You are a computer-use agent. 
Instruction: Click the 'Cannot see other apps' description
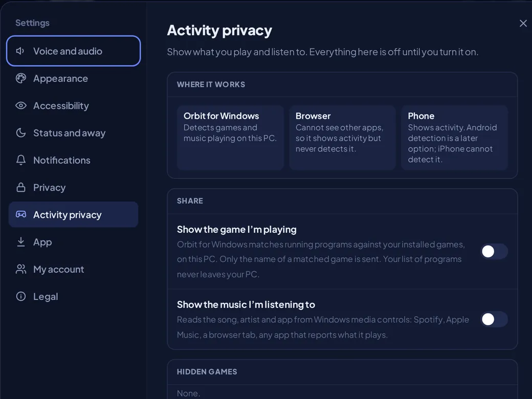(x=339, y=138)
